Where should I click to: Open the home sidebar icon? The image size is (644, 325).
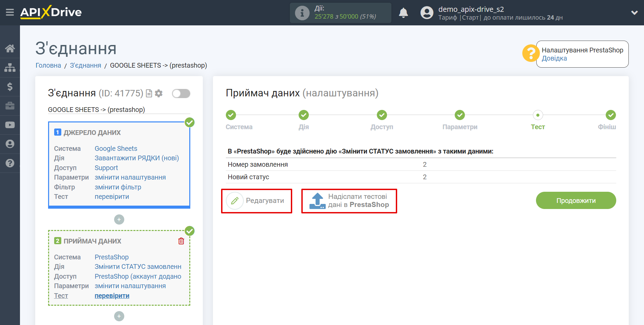[x=10, y=48]
